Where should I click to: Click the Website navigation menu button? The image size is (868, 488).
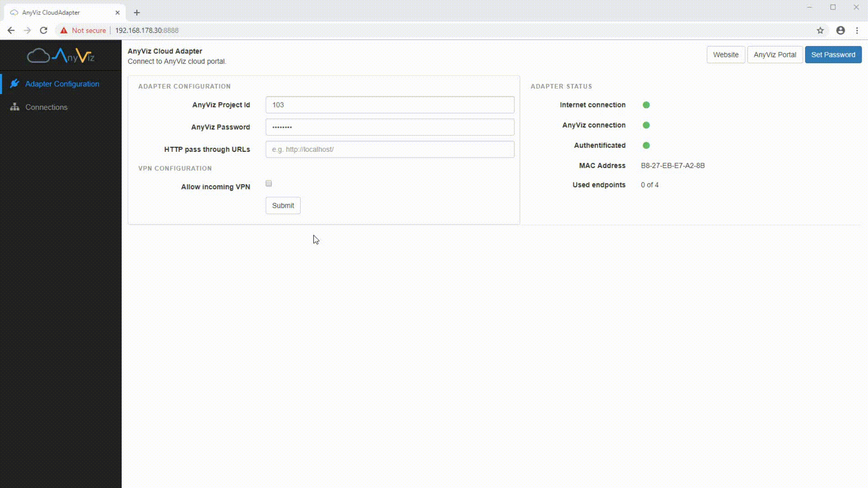pos(726,54)
